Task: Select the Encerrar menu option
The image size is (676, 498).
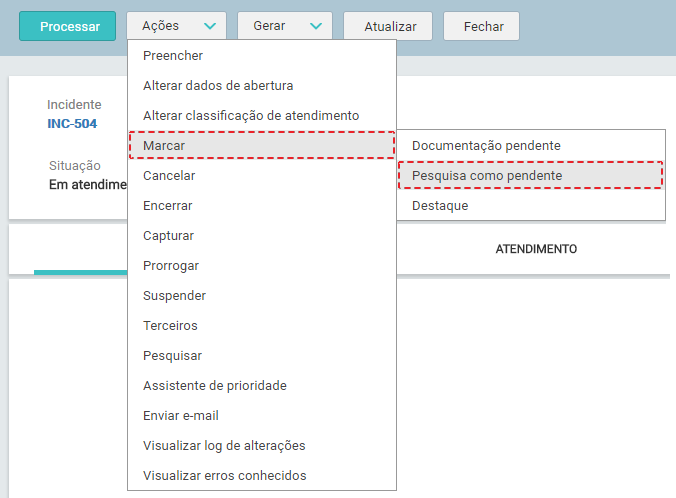Action: tap(262, 206)
